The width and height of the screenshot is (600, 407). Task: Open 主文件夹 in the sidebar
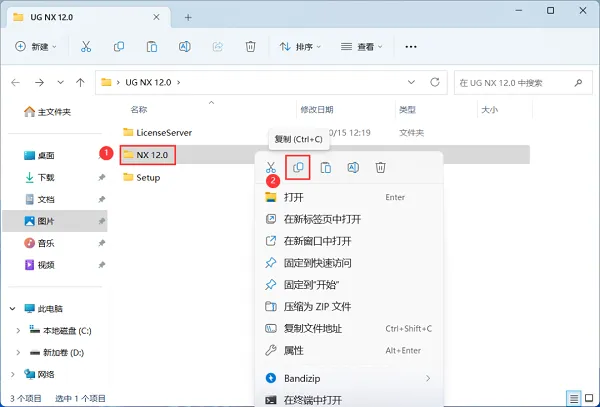47,112
